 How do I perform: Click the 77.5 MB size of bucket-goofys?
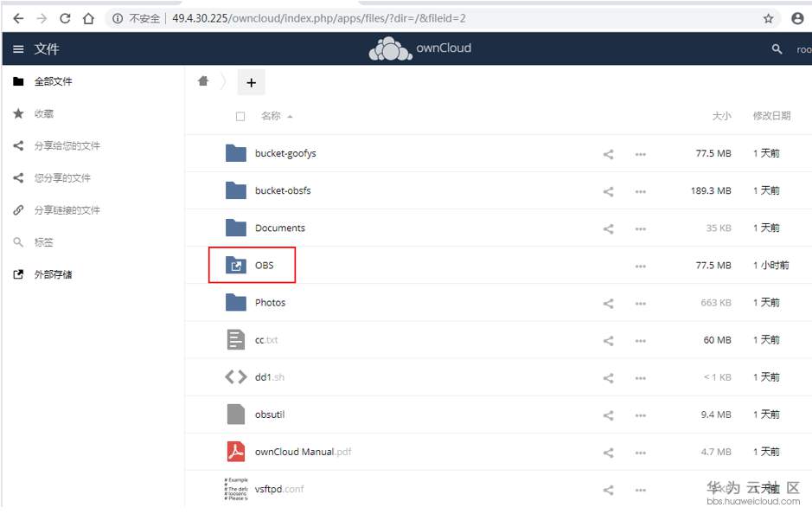coord(713,153)
